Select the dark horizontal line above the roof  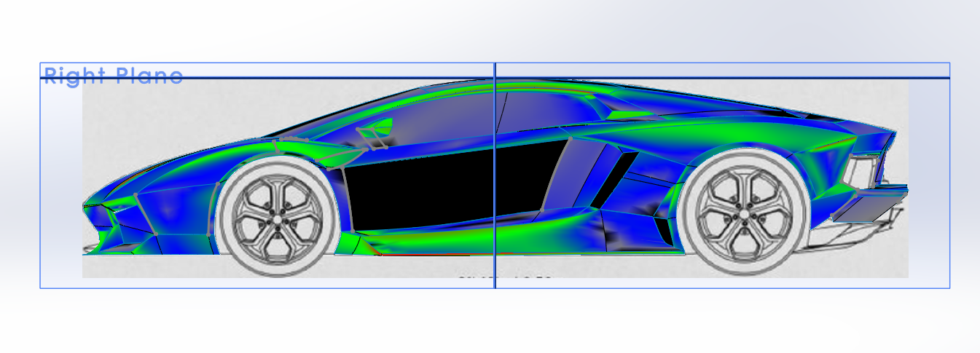coord(656,78)
